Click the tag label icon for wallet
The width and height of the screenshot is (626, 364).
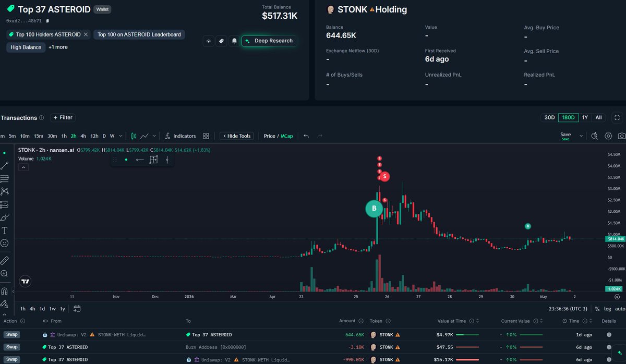[221, 41]
